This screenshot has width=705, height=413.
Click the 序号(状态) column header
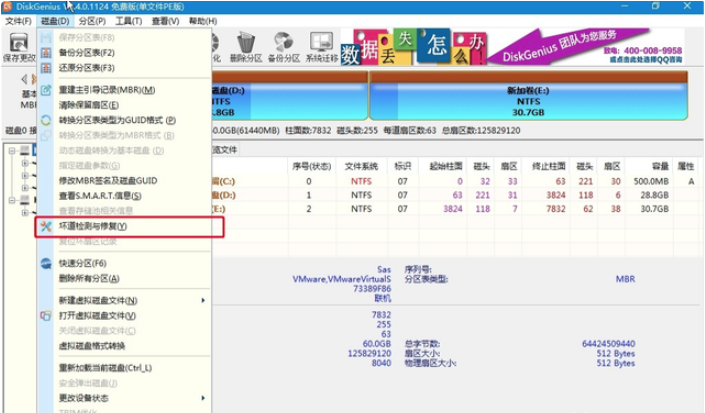tap(312, 167)
